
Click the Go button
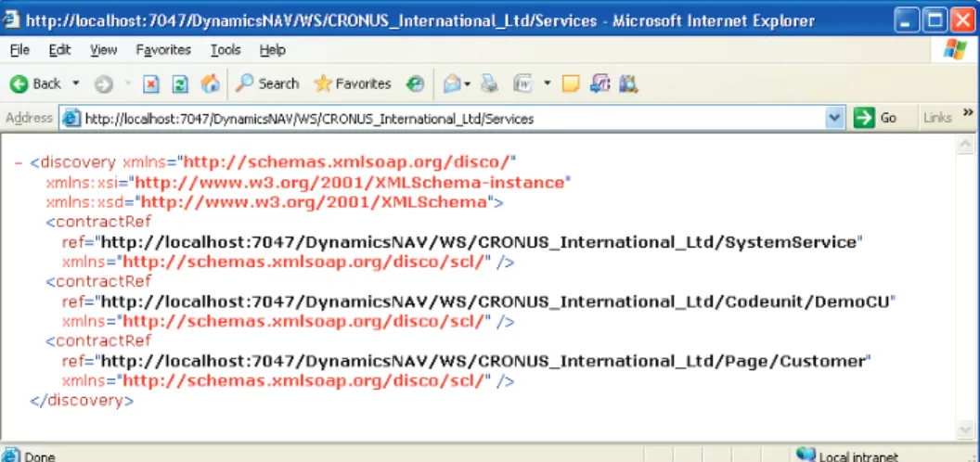click(876, 118)
